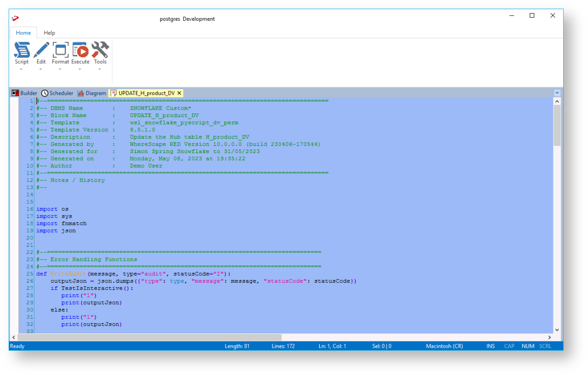The height and width of the screenshot is (375, 588).
Task: Close the UPDATE_H_product_DV tab
Action: [x=179, y=93]
